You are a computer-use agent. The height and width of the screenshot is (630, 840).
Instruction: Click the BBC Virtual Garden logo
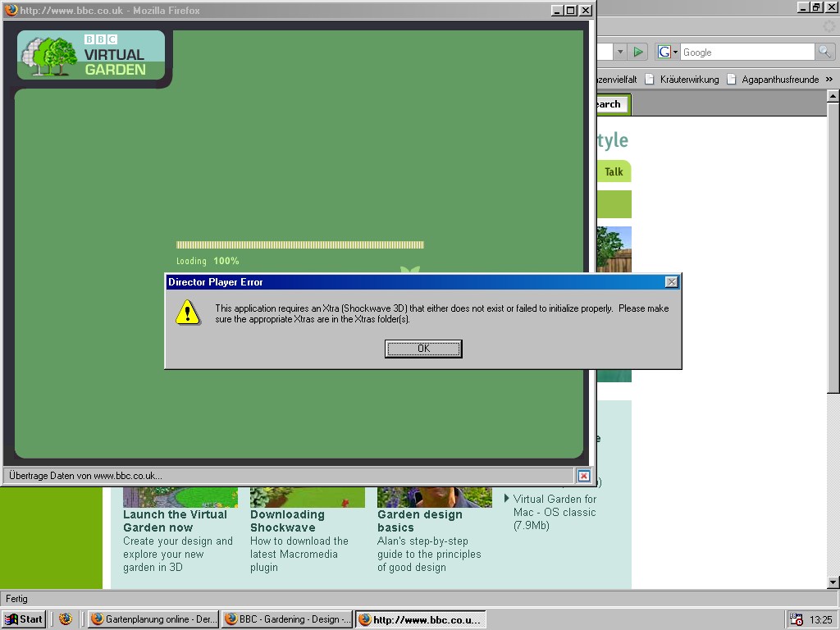91,55
